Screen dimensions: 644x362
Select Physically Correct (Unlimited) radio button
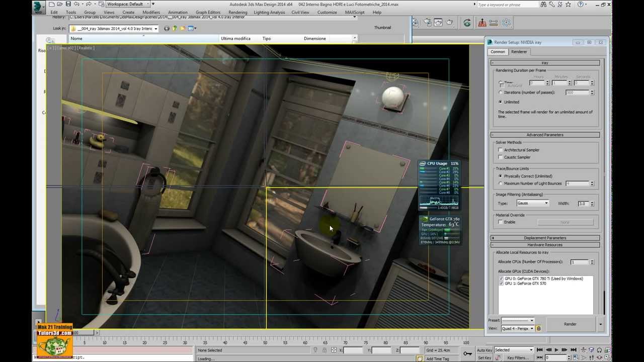(x=501, y=176)
